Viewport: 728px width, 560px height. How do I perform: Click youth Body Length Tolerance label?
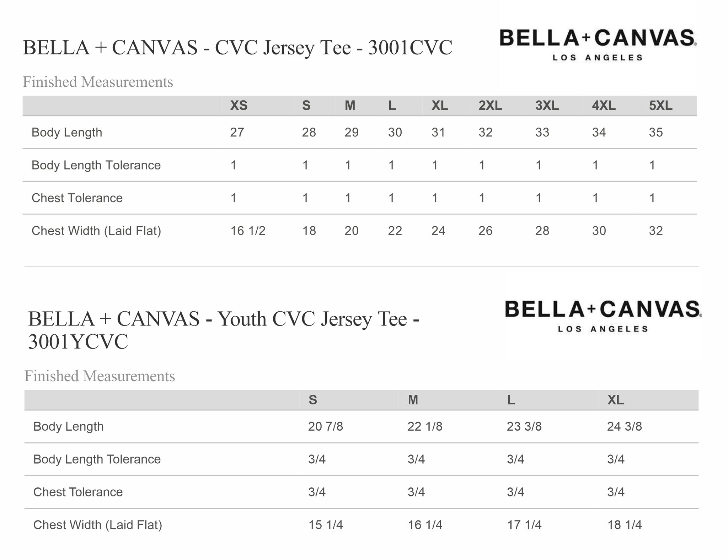click(x=97, y=459)
